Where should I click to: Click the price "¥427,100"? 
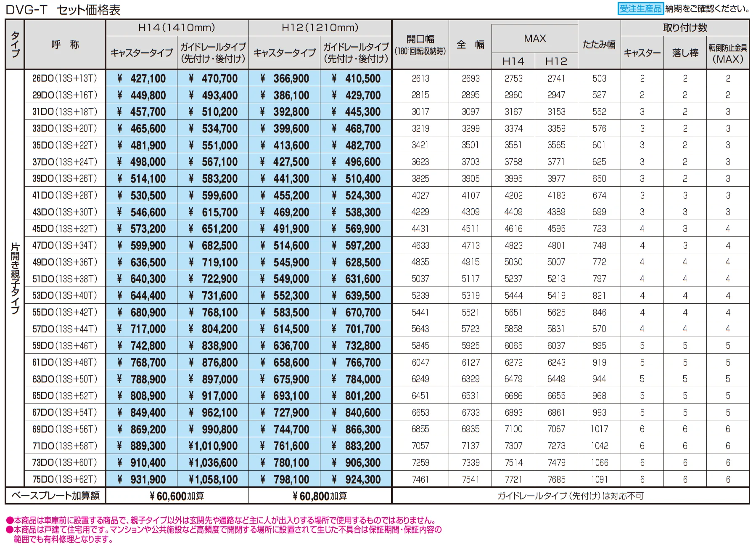(x=142, y=78)
